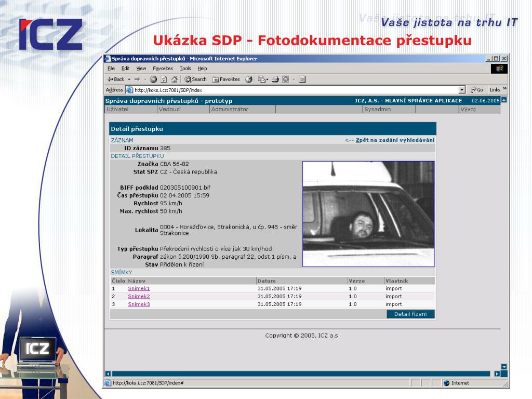Open the Forward button history dropdown

click(145, 79)
